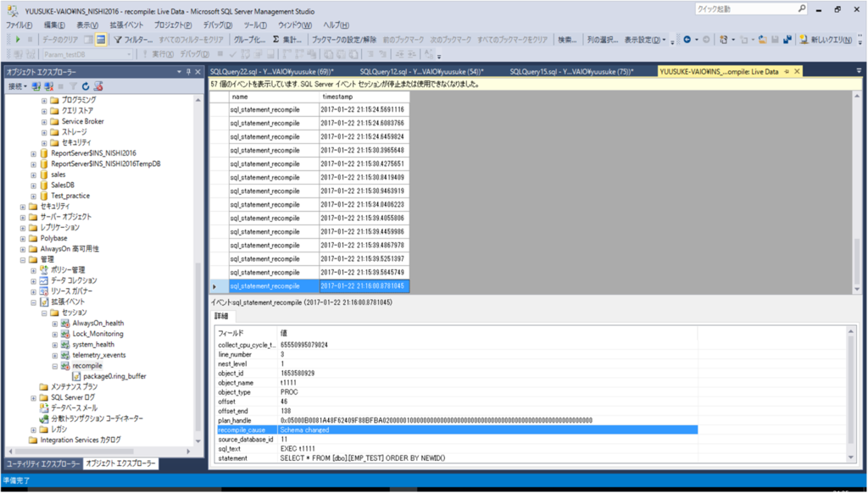
Task: Click the Extended Events node icon
Action: [x=44, y=302]
